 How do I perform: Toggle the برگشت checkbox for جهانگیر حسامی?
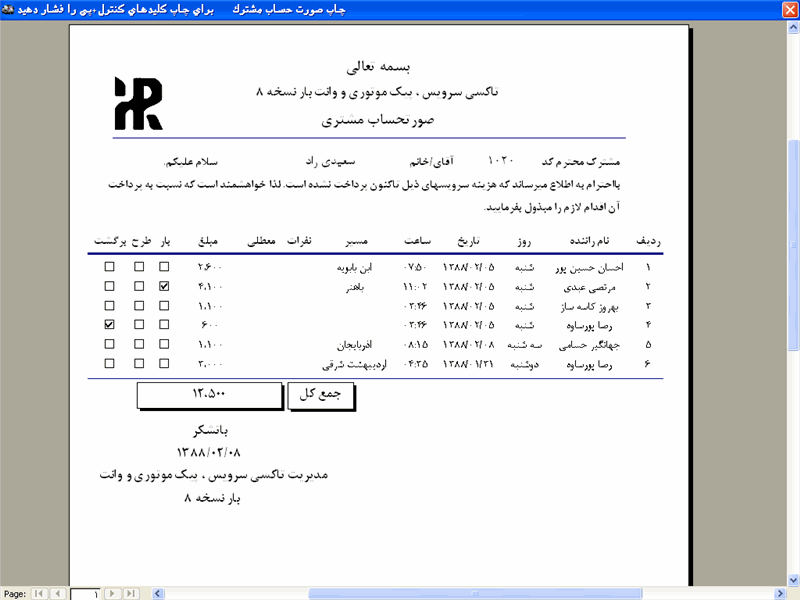[x=109, y=344]
